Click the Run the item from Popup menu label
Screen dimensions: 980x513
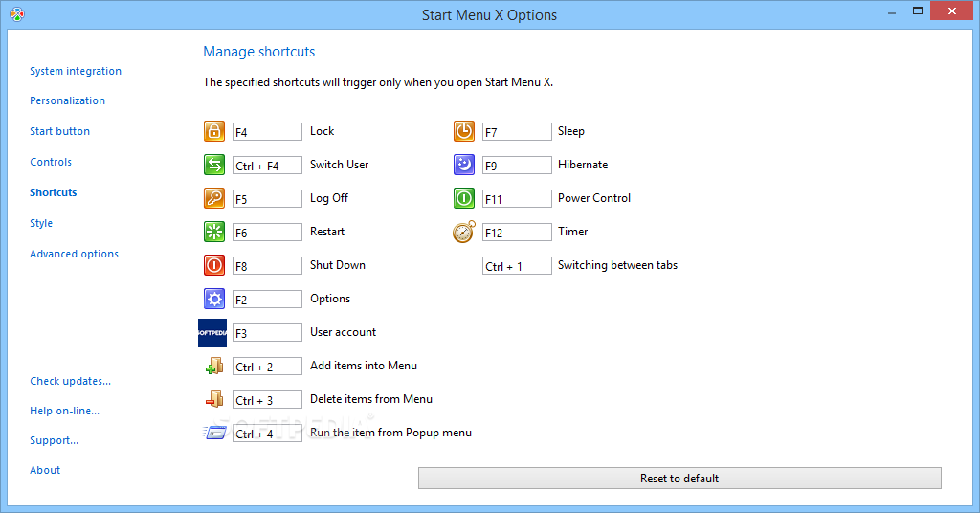[x=390, y=433]
